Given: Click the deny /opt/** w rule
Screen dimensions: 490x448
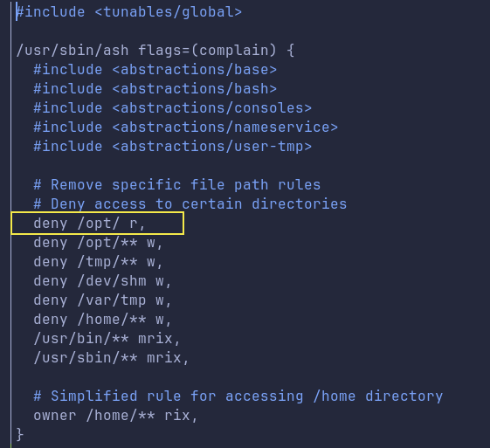Looking at the screenshot, I should [x=98, y=243].
